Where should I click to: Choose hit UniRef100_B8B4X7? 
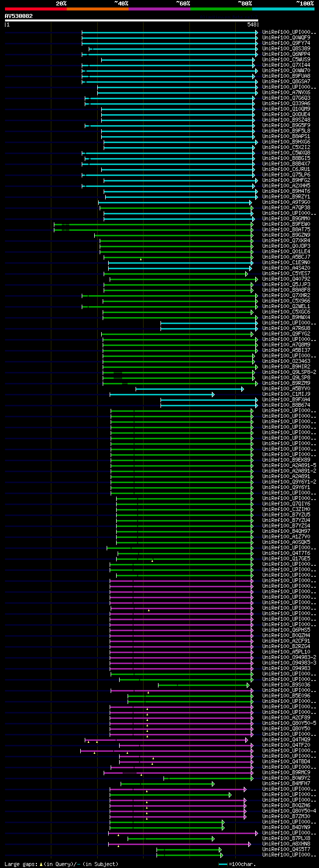coord(286,164)
